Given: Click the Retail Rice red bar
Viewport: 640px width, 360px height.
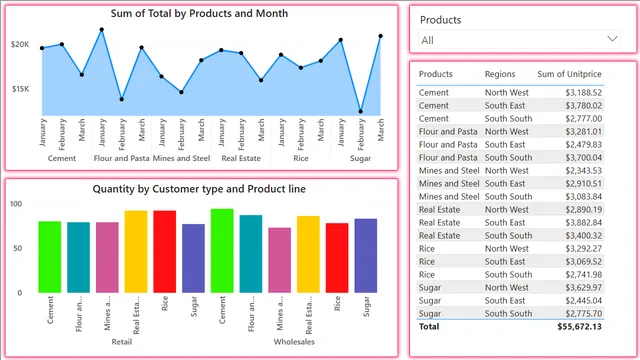Looking at the screenshot, I should point(164,252).
